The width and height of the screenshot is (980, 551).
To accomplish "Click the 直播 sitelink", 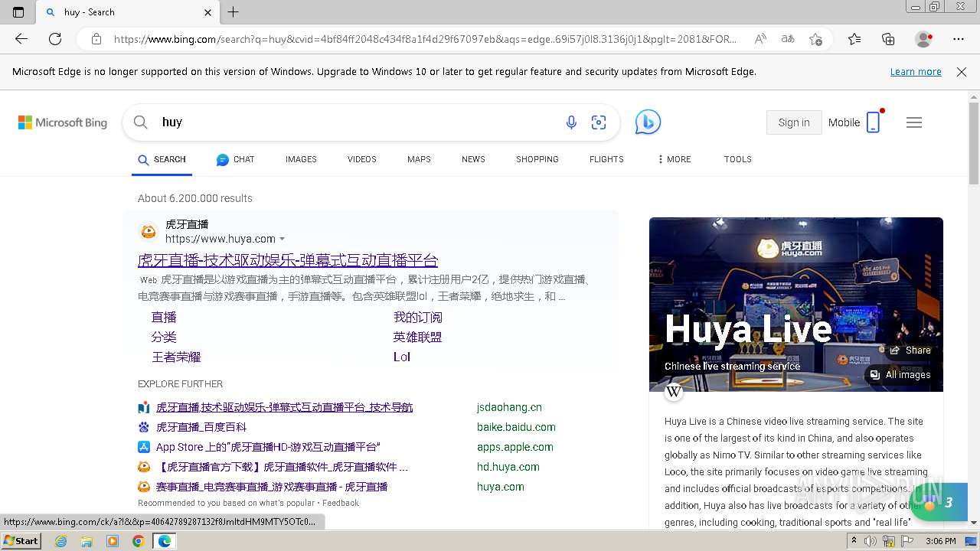I will (164, 317).
